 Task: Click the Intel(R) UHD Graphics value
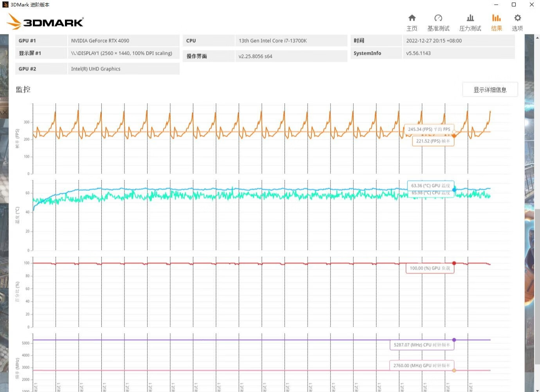[95, 69]
